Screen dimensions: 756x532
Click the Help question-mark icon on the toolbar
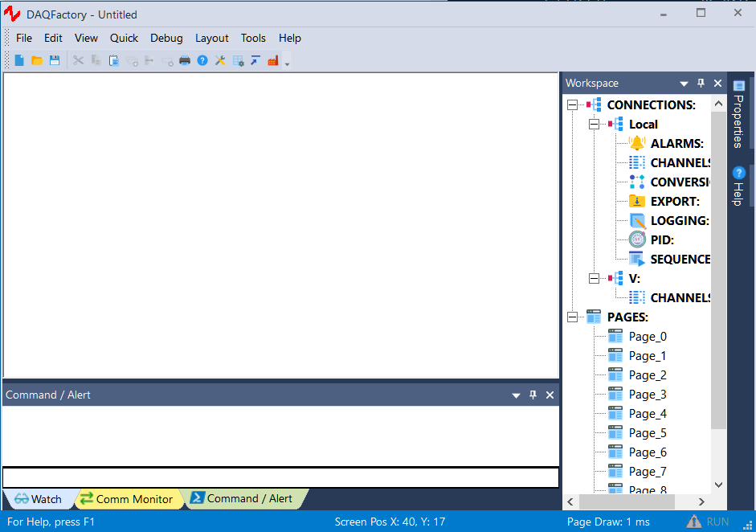(x=202, y=59)
